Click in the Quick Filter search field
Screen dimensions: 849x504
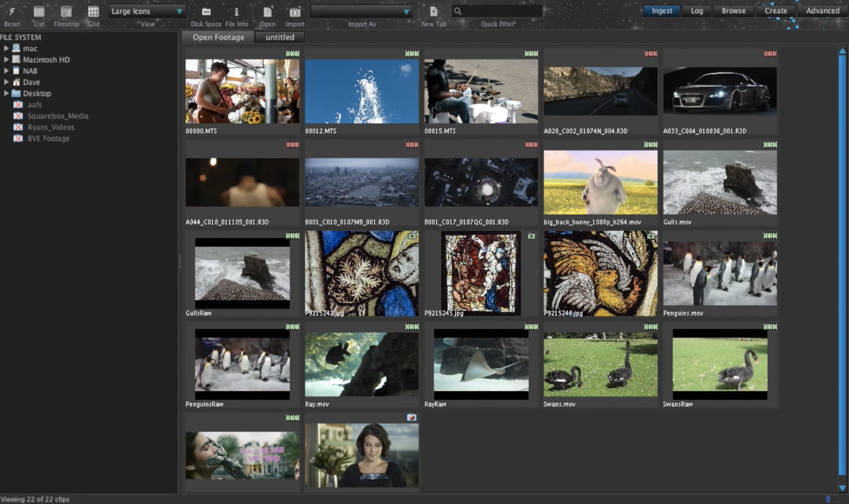click(x=502, y=11)
